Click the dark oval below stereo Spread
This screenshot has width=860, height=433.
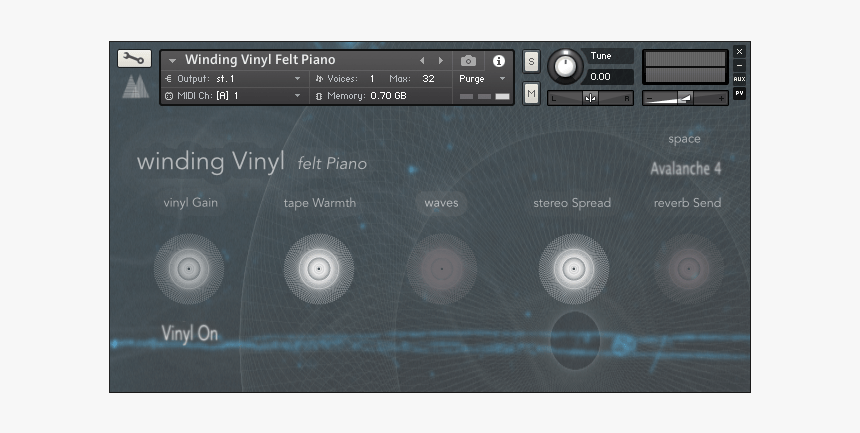575,341
